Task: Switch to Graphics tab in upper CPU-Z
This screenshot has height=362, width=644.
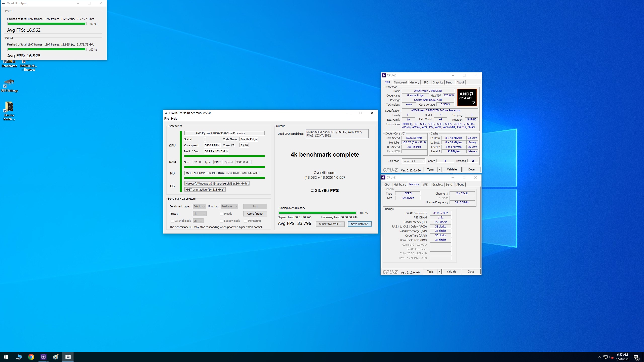Action: click(x=438, y=82)
